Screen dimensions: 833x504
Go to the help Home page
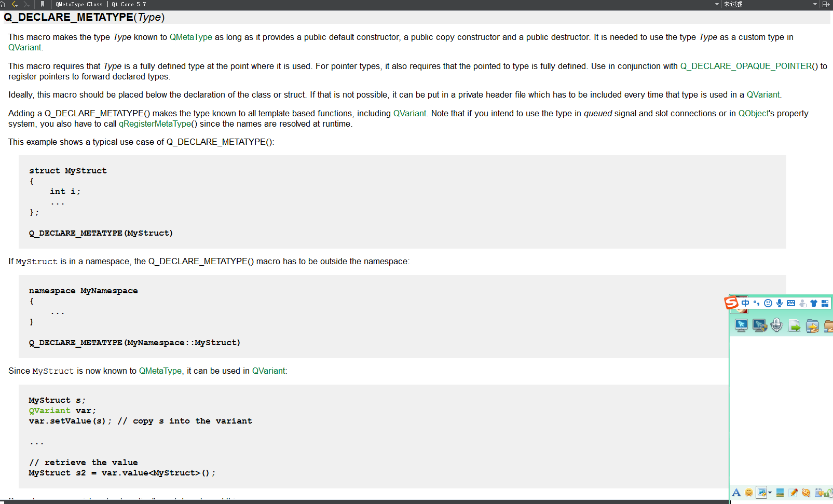click(3, 4)
